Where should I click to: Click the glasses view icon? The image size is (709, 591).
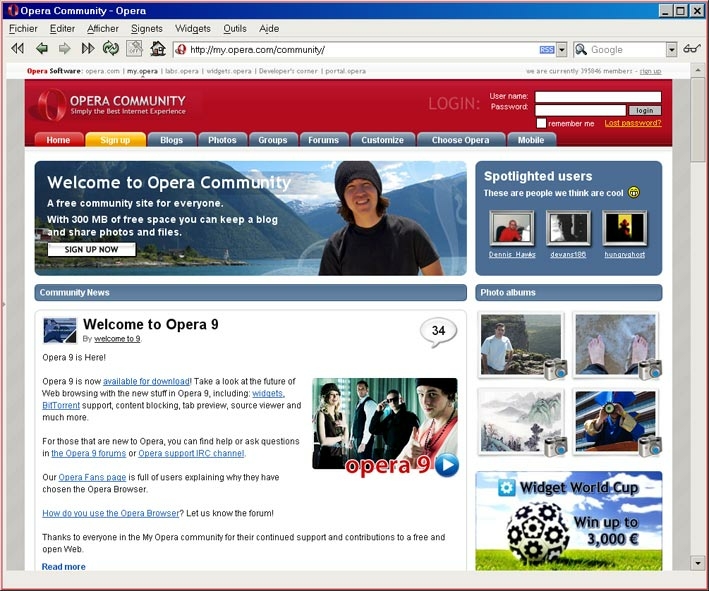[692, 48]
